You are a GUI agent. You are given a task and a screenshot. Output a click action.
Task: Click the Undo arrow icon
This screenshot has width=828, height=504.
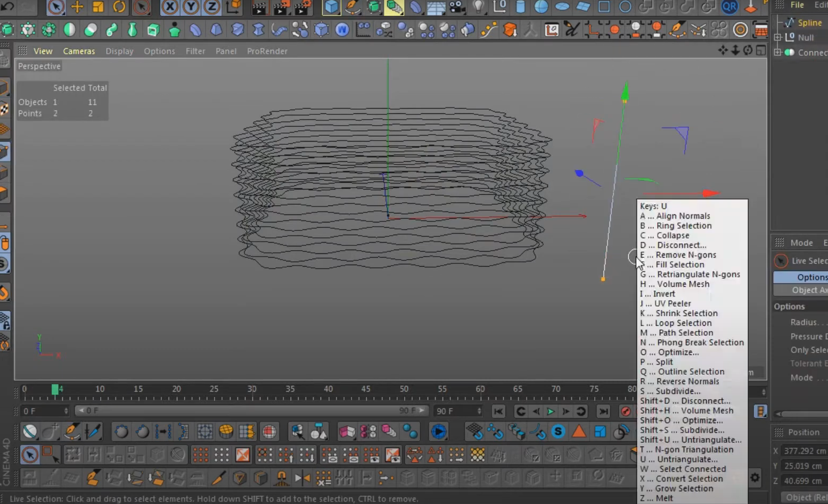(7, 7)
